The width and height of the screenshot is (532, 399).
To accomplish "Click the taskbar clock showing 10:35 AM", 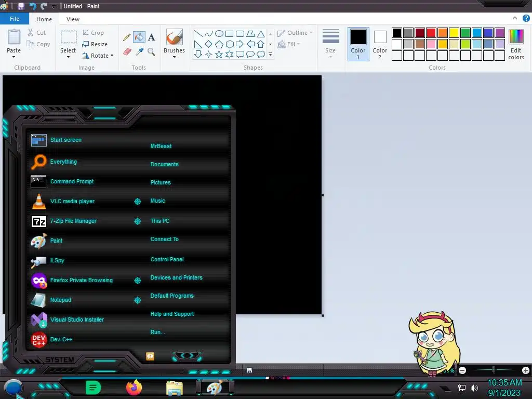I will (x=504, y=383).
